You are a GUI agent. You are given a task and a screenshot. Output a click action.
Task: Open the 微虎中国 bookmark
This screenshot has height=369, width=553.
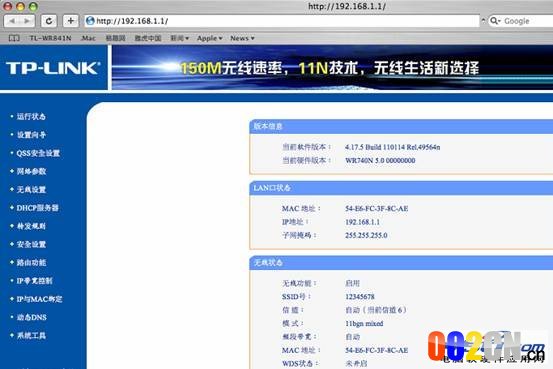pos(148,38)
